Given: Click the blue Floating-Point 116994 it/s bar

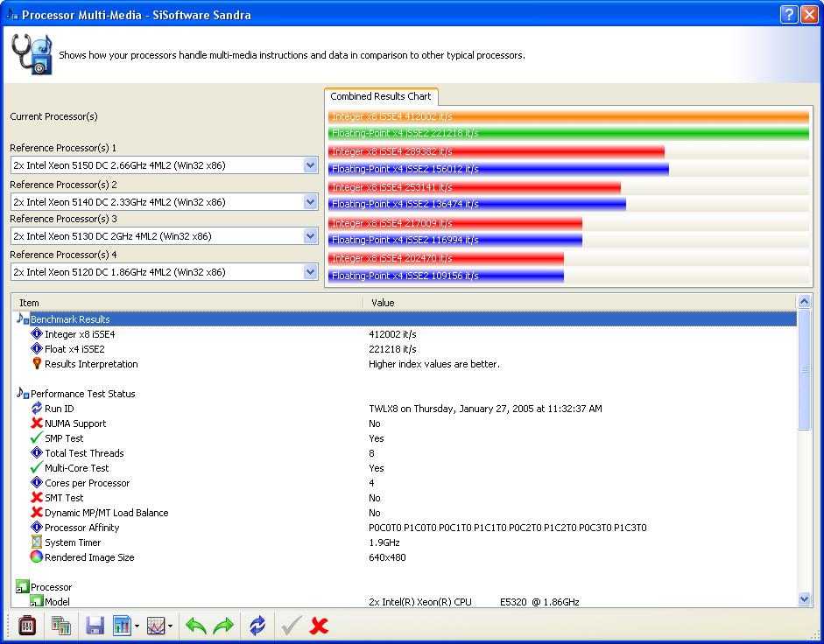Looking at the screenshot, I should (455, 240).
